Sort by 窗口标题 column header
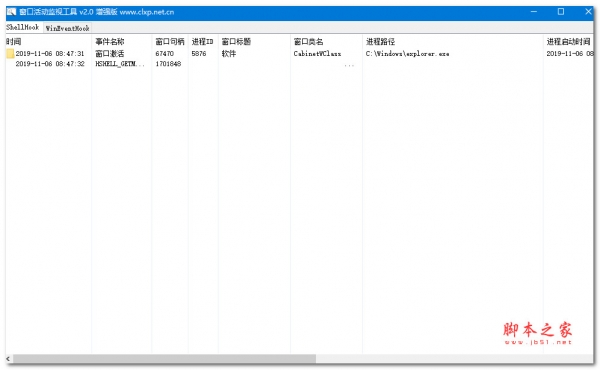The image size is (600, 370). coord(236,41)
